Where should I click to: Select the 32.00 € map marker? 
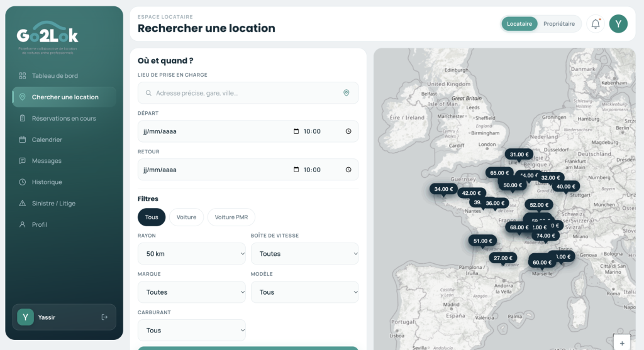[550, 178]
